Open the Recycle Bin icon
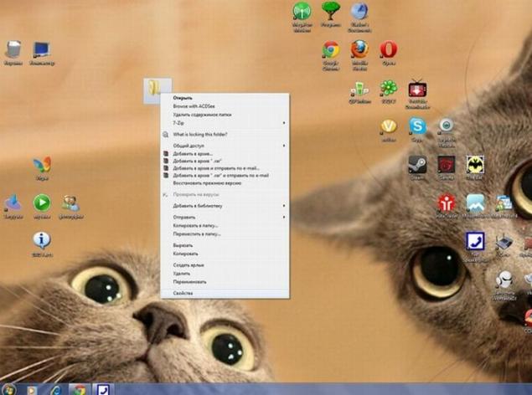This screenshot has width=532, height=395. pos(13,50)
